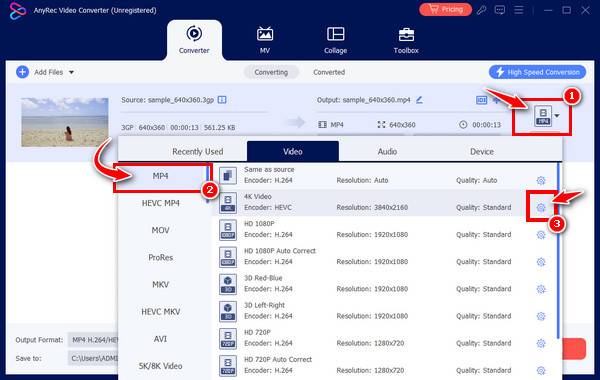Select the Device format tab
Screen dimensions: 600x380
pos(482,152)
